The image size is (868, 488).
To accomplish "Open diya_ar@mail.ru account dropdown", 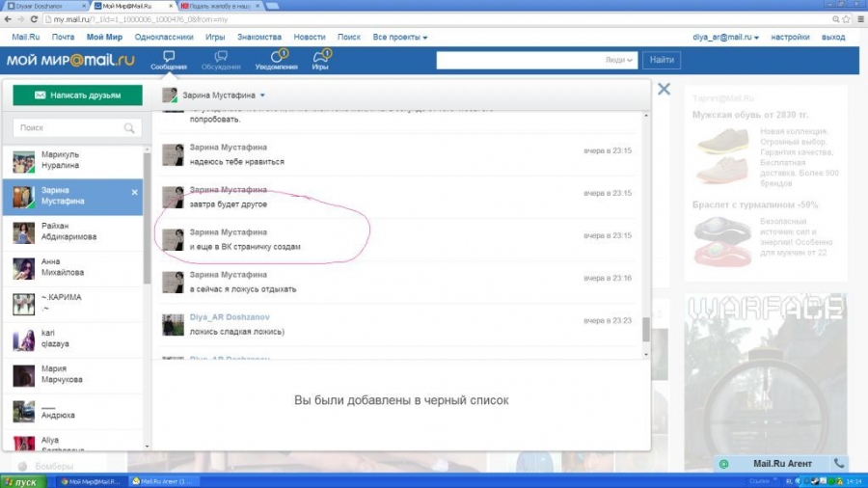I will 725,37.
